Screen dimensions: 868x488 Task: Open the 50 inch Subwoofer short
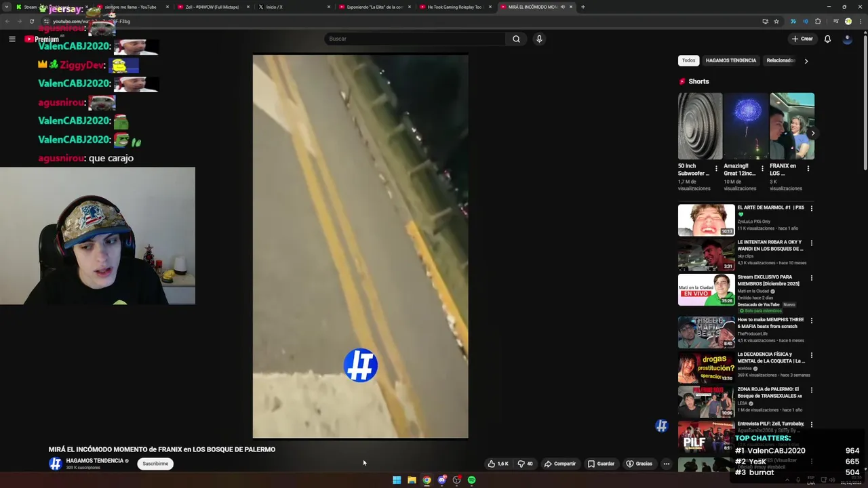(x=700, y=126)
